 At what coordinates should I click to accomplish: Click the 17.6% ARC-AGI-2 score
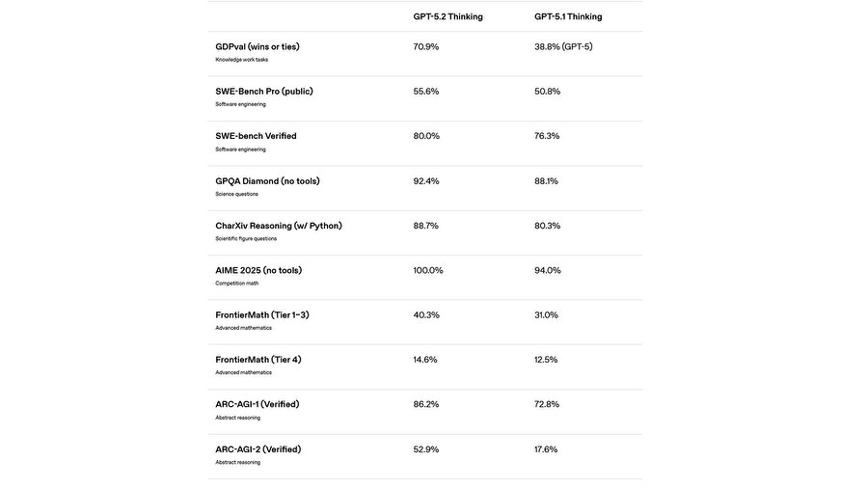point(546,449)
